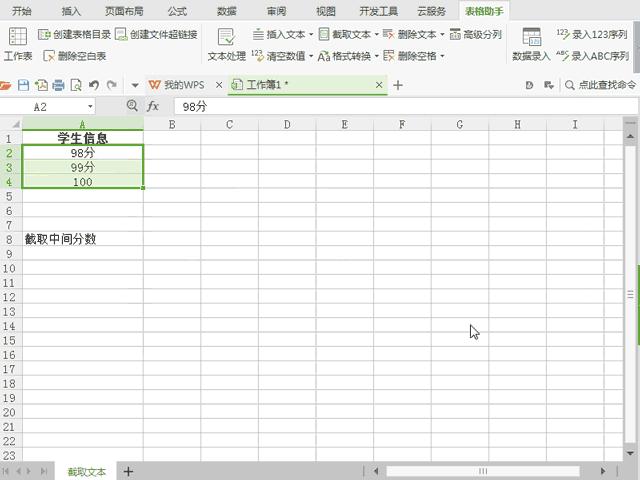Click the horizontal scrollbar right arrow
Viewport: 640px width, 480px height.
tap(603, 471)
